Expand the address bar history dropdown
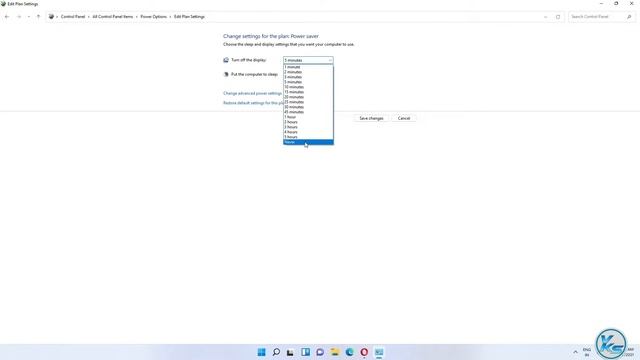 pos(546,17)
